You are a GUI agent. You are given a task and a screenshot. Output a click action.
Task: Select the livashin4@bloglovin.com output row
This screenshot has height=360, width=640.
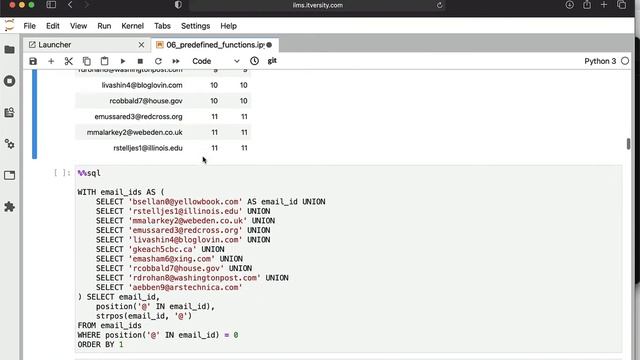(163, 85)
